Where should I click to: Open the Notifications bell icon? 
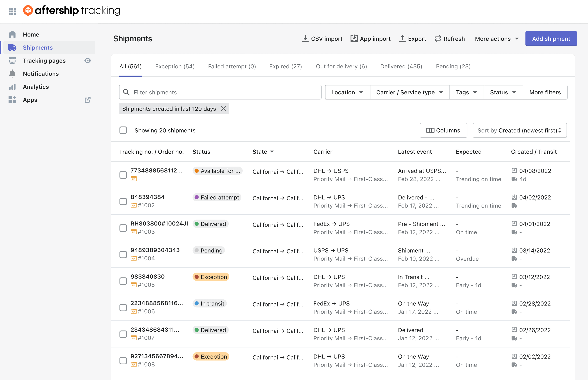[12, 73]
